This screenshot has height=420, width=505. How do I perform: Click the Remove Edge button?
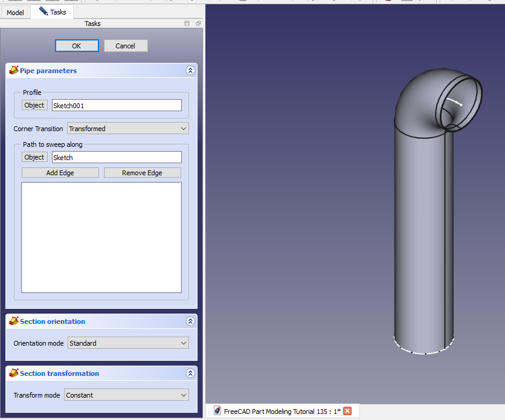tap(142, 173)
